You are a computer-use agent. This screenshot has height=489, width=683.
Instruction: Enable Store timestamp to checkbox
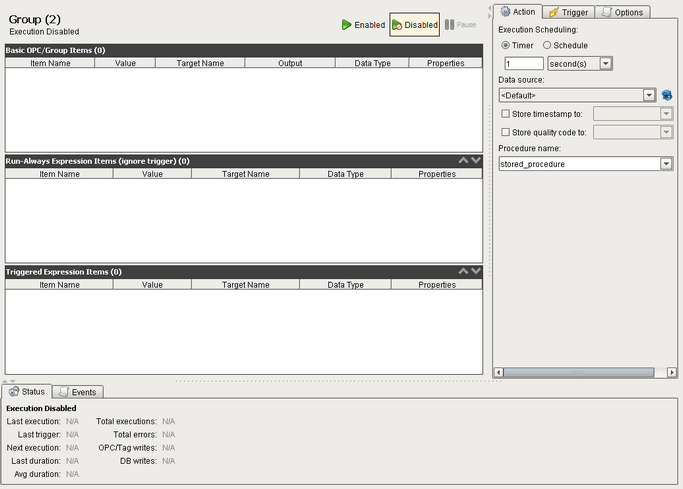[x=505, y=114]
